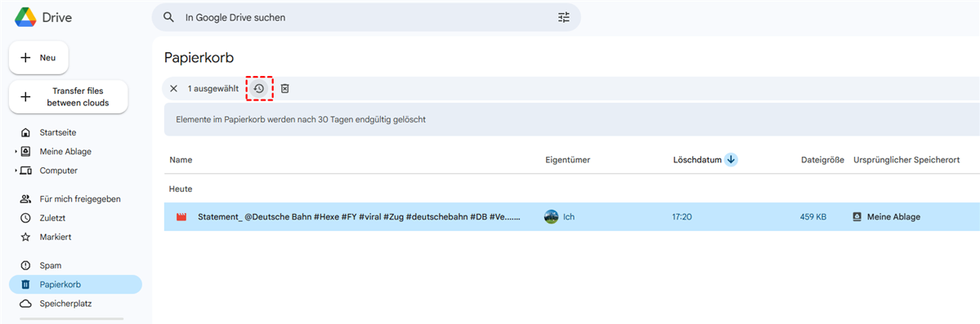This screenshot has width=980, height=324.
Task: Toggle Löschdatum sort direction arrow
Action: [x=732, y=160]
